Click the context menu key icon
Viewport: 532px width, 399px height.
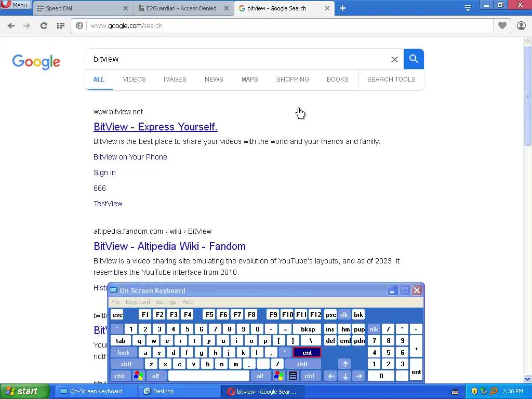coord(293,376)
